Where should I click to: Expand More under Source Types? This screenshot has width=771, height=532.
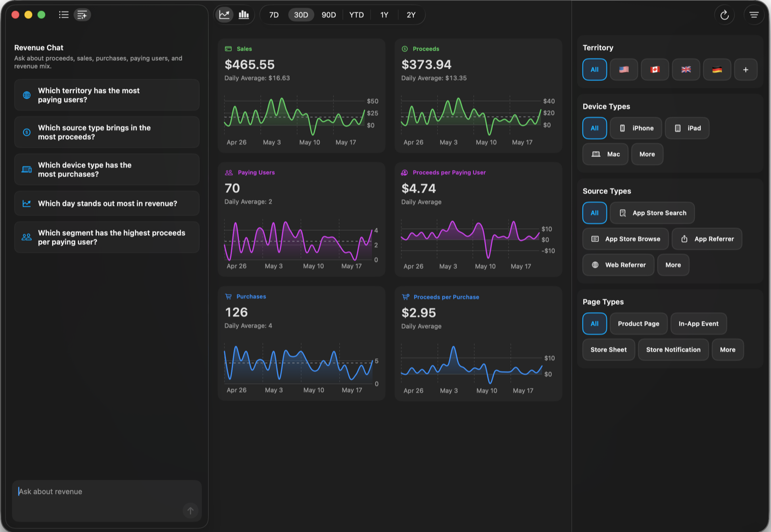[673, 265]
